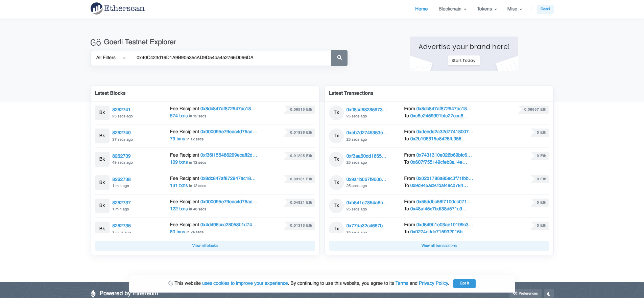Click the search address input field
The image size is (644, 298).
pos(231,58)
